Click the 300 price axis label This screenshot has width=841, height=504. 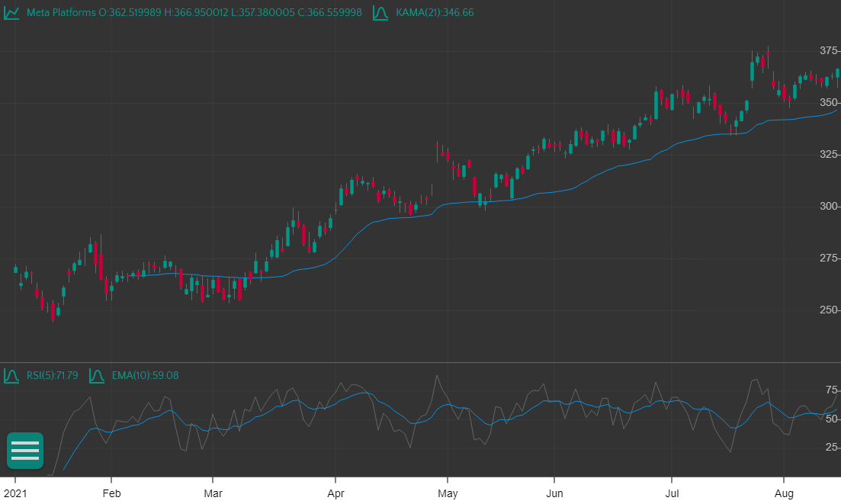828,207
